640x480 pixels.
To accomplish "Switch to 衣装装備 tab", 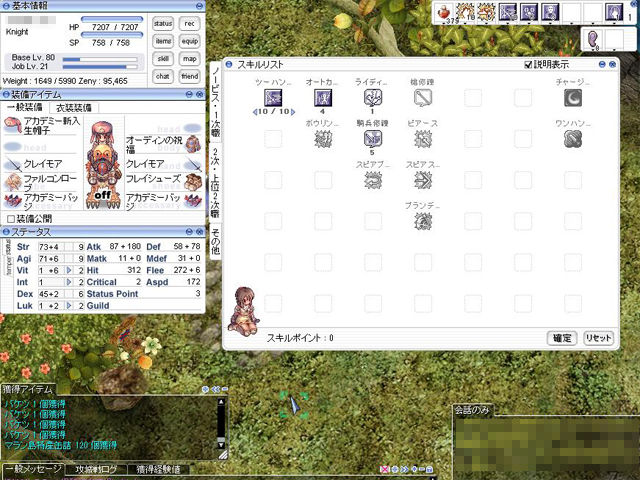I will [74, 108].
